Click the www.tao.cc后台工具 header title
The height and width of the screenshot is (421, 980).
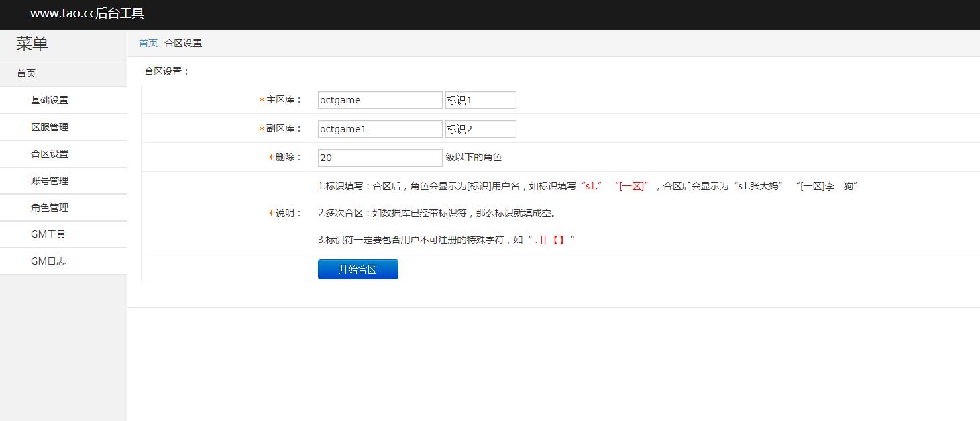click(x=87, y=13)
